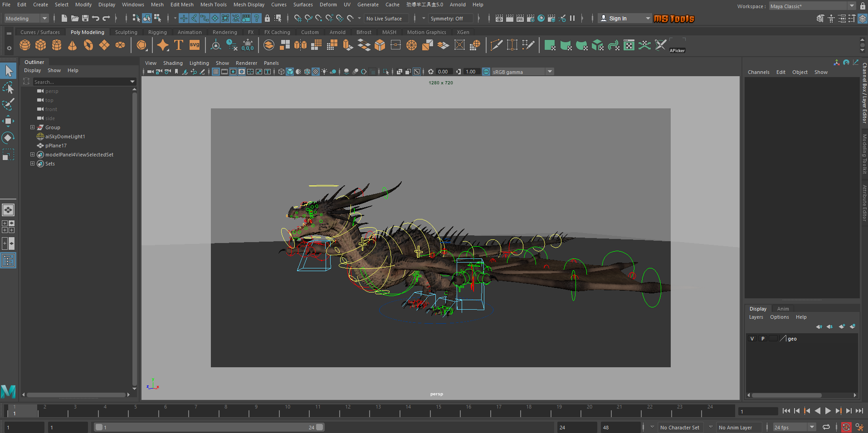Screen dimensions: 868x433
Task: Toggle the Auto Keyframe button
Action: point(846,427)
